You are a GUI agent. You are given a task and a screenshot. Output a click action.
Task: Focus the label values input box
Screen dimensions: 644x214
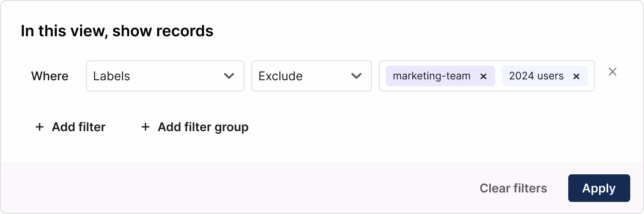click(487, 76)
